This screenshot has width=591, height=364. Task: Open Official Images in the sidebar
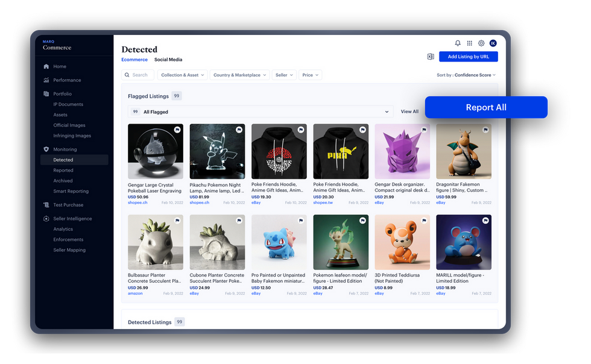[69, 125]
